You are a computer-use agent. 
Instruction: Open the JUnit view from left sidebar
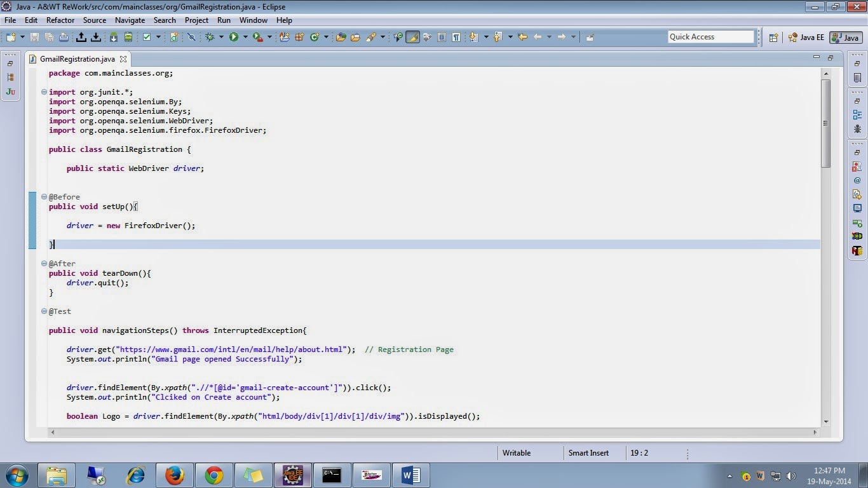10,92
